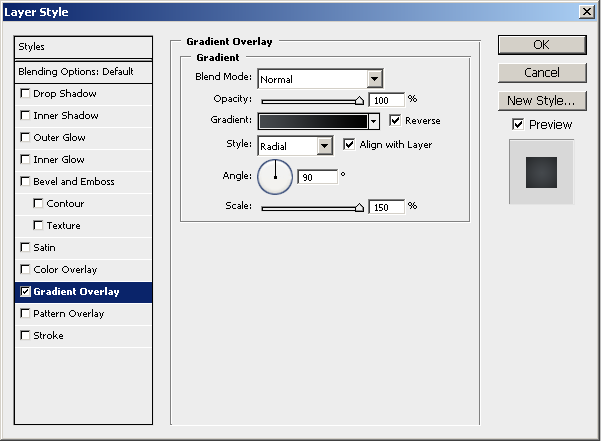Click the New Style... button

(x=541, y=100)
